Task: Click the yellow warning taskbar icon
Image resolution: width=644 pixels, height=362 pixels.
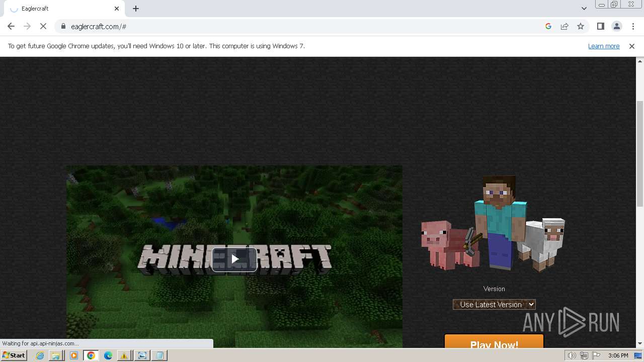Action: coord(124,355)
